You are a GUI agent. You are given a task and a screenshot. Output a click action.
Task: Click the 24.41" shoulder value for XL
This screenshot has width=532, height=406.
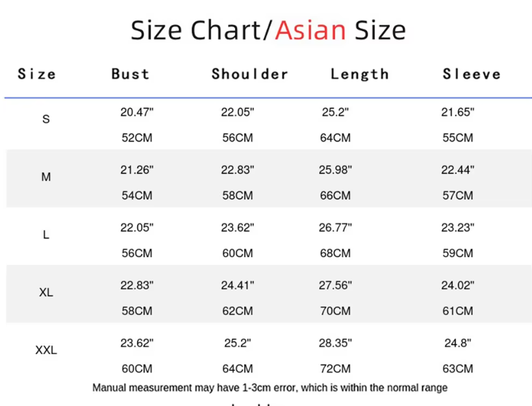pyautogui.click(x=238, y=285)
